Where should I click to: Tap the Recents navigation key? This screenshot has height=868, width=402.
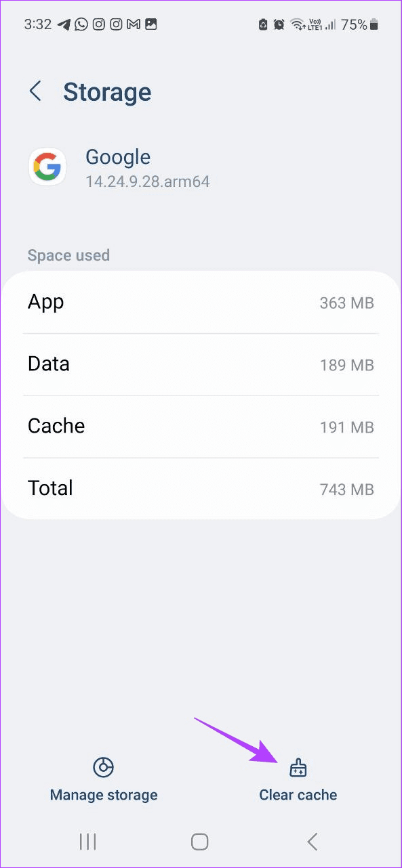click(x=87, y=842)
